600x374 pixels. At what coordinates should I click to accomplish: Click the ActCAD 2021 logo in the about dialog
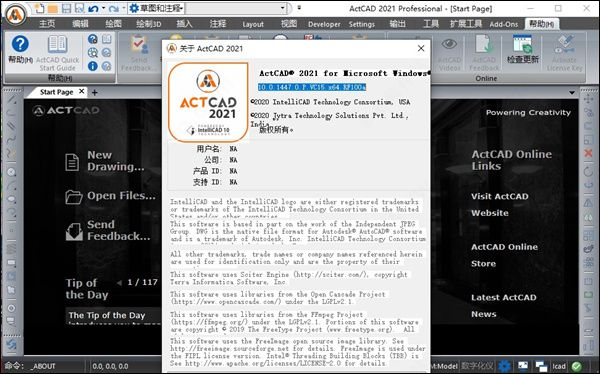(208, 102)
